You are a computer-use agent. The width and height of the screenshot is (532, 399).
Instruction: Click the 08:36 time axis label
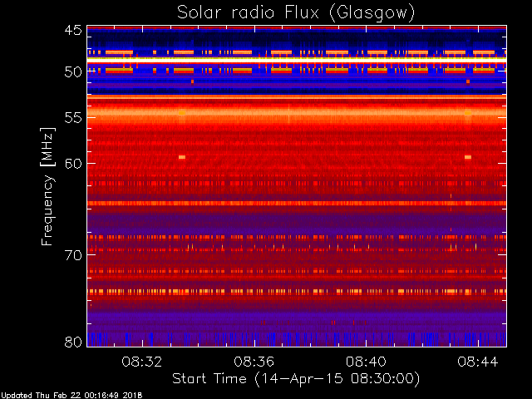(254, 362)
